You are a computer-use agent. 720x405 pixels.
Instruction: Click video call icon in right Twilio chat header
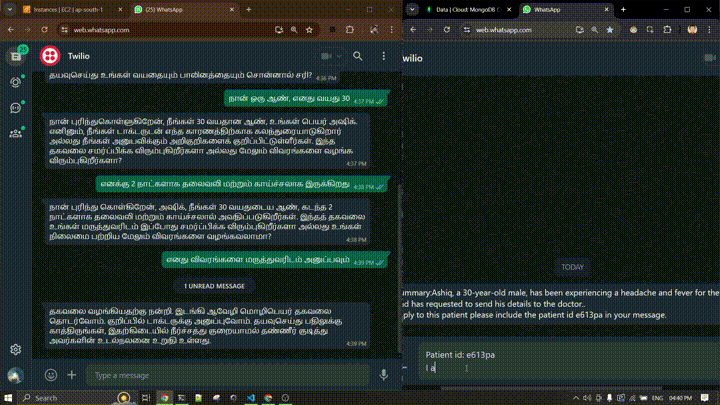point(710,58)
